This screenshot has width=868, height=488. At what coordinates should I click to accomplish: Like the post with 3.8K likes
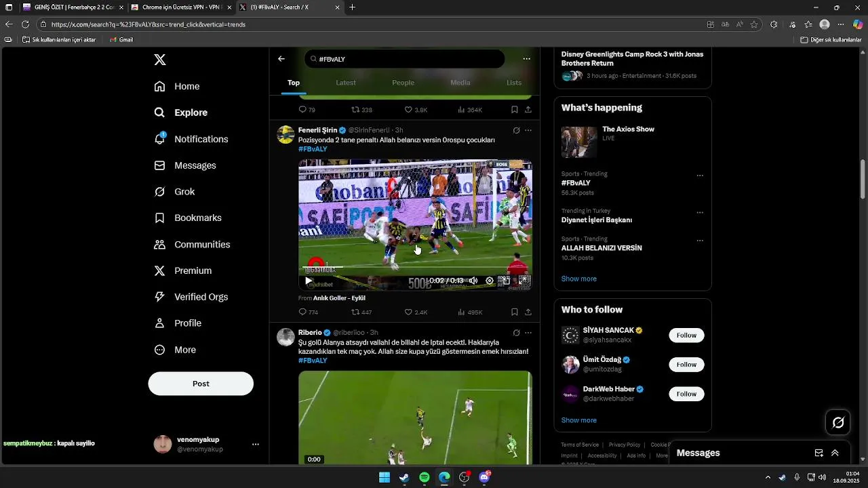pyautogui.click(x=416, y=110)
